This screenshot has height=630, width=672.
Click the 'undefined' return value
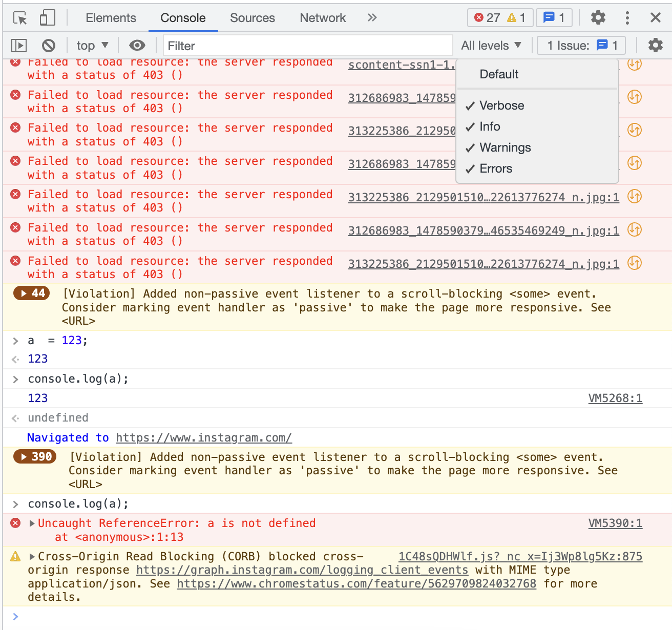[58, 418]
